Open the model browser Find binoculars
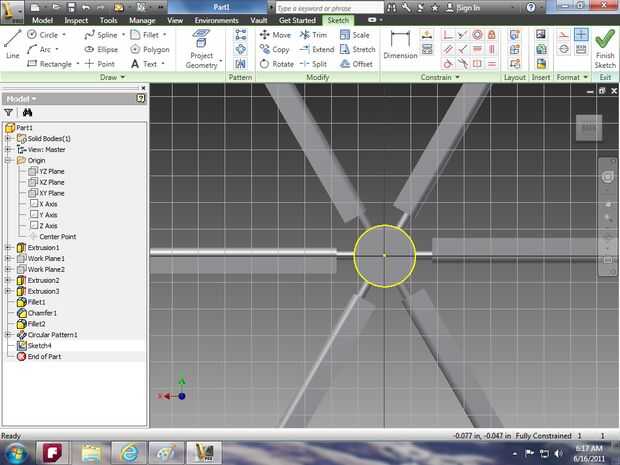The height and width of the screenshot is (465, 620). [x=28, y=113]
